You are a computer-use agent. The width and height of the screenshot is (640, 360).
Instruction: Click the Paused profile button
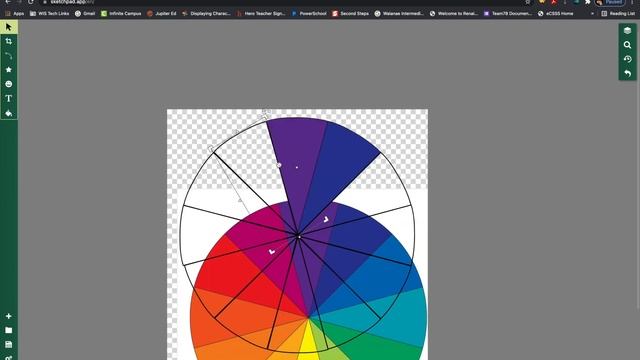[610, 2]
